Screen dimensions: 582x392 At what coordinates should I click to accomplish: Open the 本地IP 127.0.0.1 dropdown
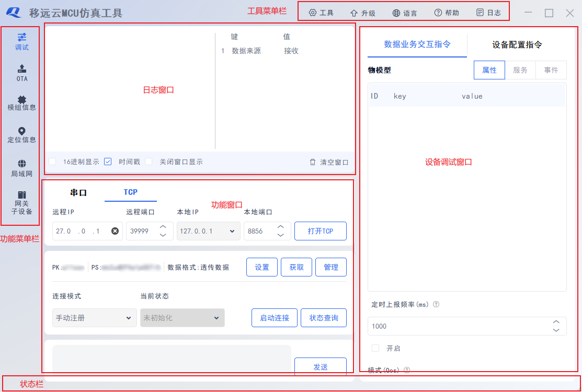pyautogui.click(x=209, y=231)
